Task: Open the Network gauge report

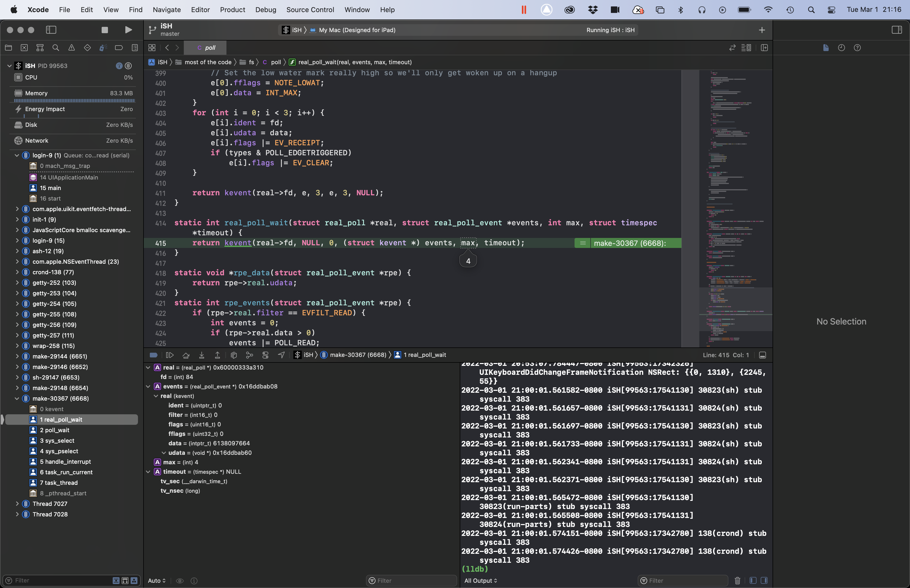Action: tap(73, 141)
